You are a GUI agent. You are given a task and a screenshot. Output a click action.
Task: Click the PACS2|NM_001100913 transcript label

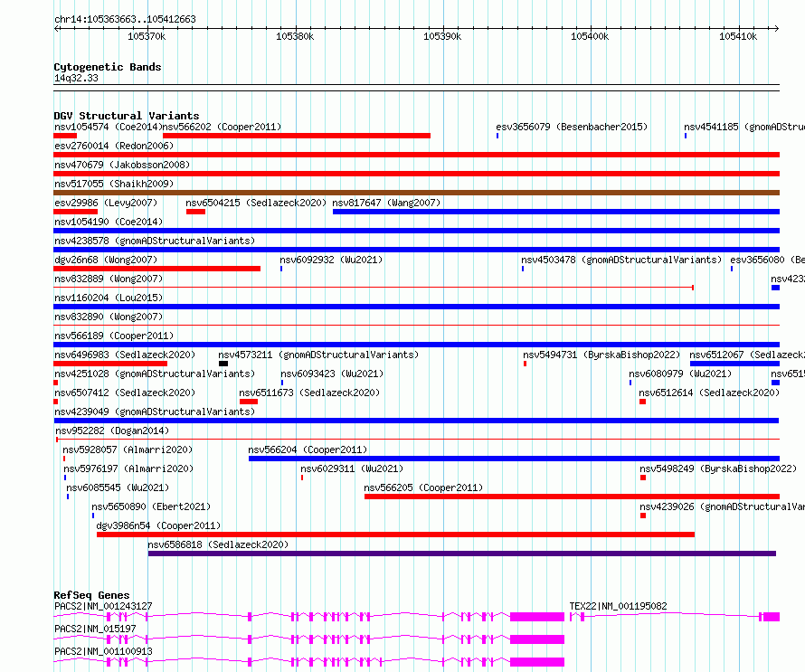[103, 651]
